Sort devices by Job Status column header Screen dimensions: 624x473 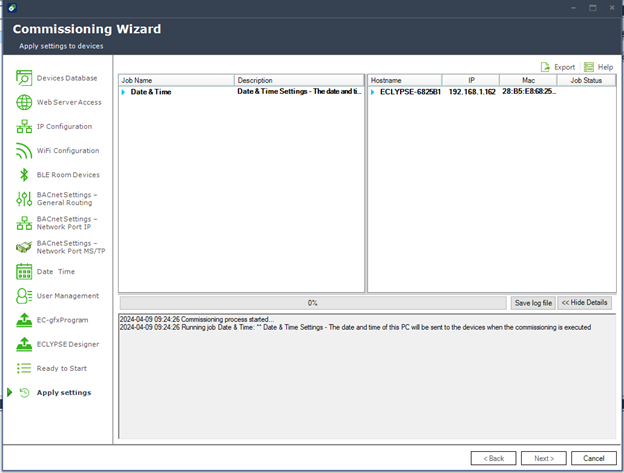[585, 80]
